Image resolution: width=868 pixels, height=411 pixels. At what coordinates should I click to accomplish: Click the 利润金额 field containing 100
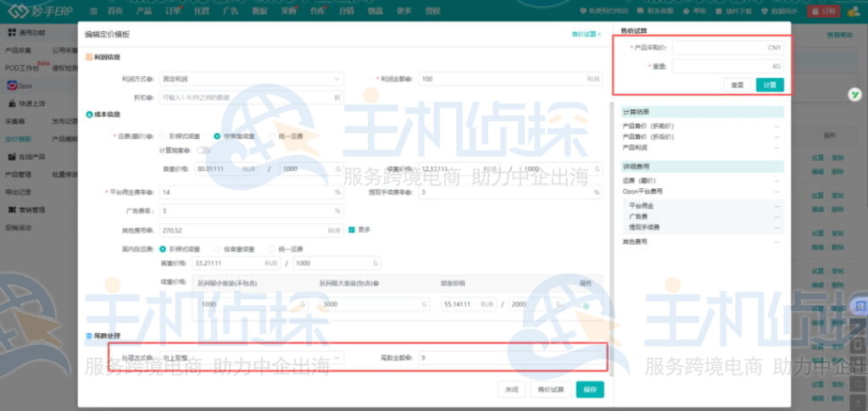[x=510, y=79]
